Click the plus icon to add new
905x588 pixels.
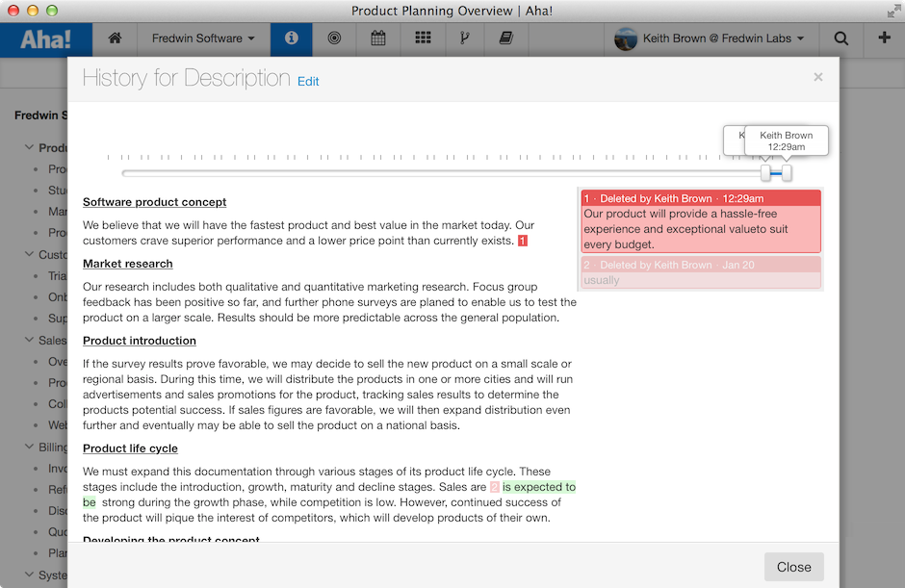pos(885,39)
